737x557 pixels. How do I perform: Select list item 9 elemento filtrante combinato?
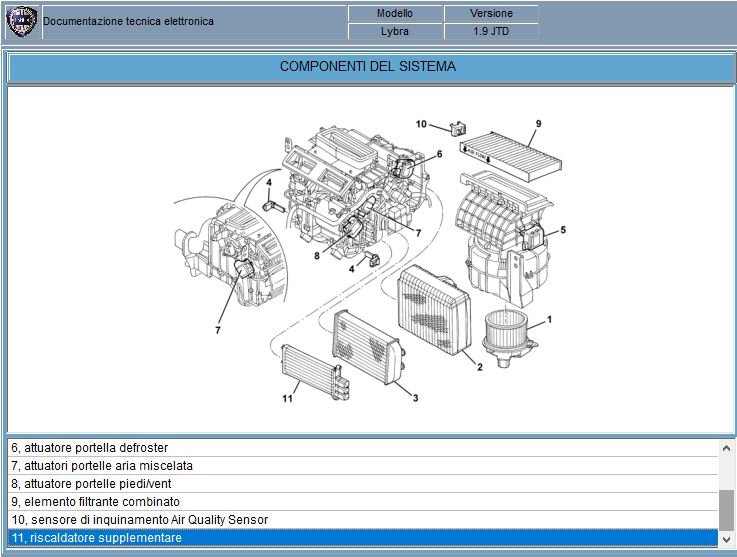360,501
